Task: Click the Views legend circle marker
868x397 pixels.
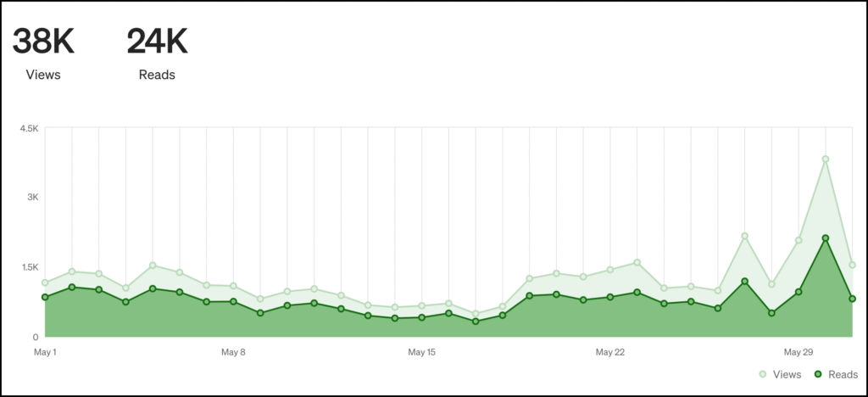Action: tap(764, 373)
